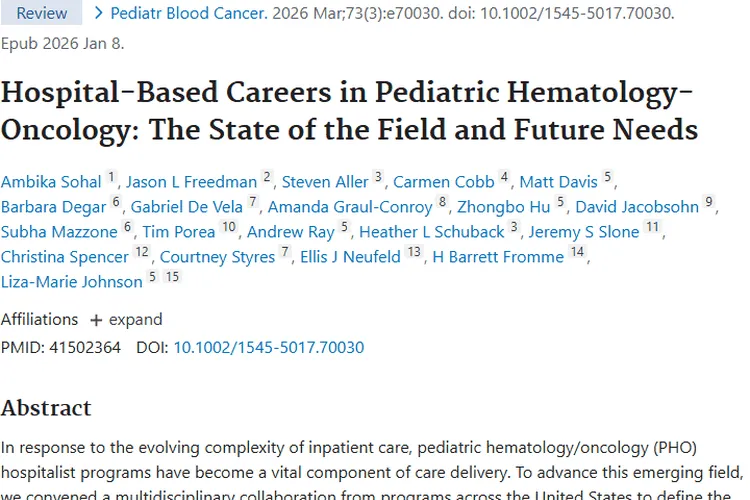This screenshot has height=500, width=750.
Task: Open author Barbara Degar
Action: 53,207
